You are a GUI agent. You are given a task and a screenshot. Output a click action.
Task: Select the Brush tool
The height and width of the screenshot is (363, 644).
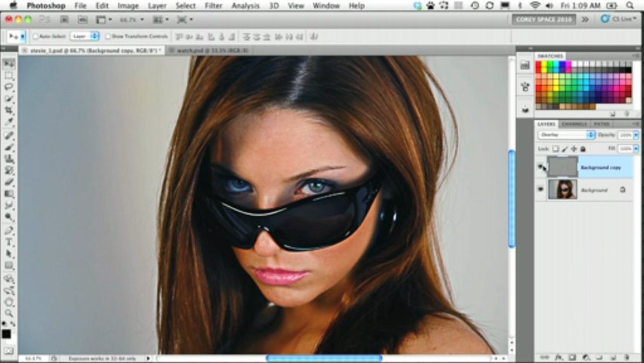click(9, 147)
